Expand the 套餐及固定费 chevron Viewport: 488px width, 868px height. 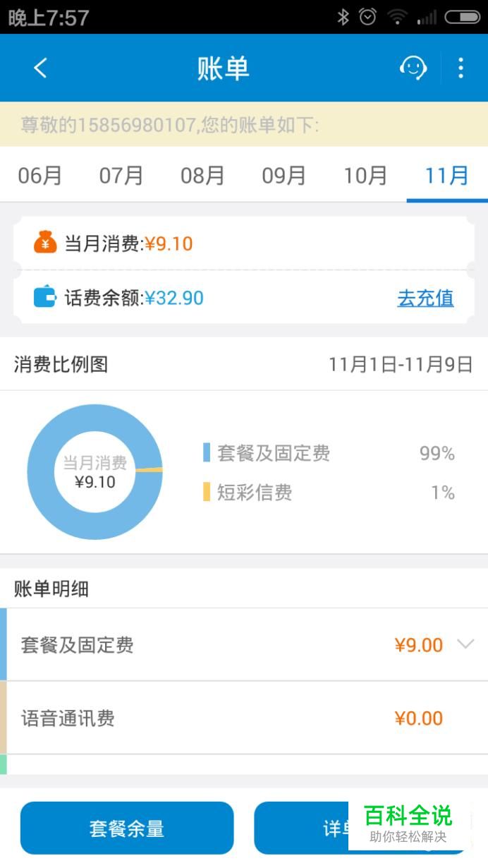point(465,644)
